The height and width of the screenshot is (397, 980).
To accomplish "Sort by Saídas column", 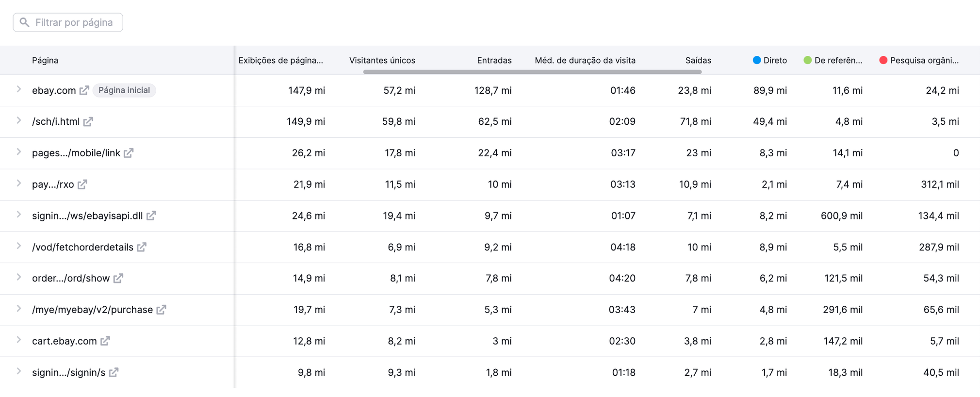I will (698, 60).
